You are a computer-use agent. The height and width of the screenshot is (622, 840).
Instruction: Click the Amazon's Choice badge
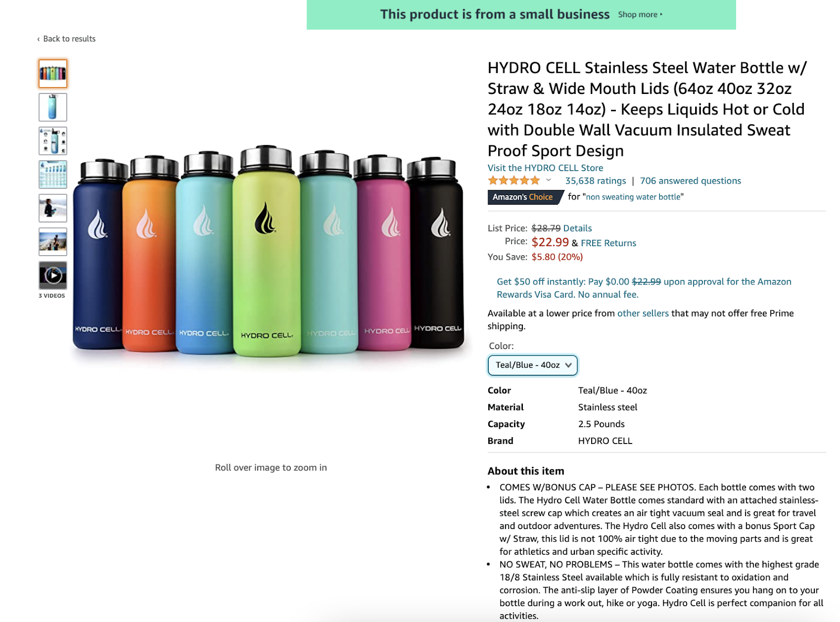525,197
